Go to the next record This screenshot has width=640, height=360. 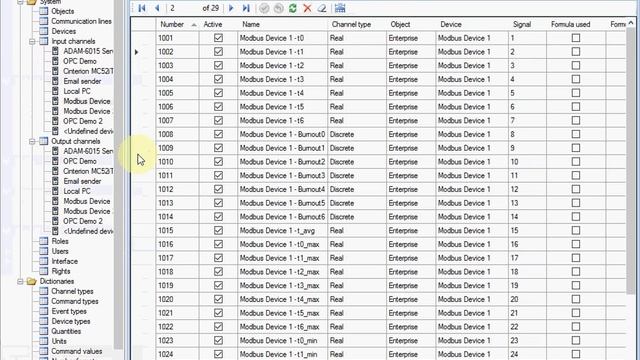[231, 8]
